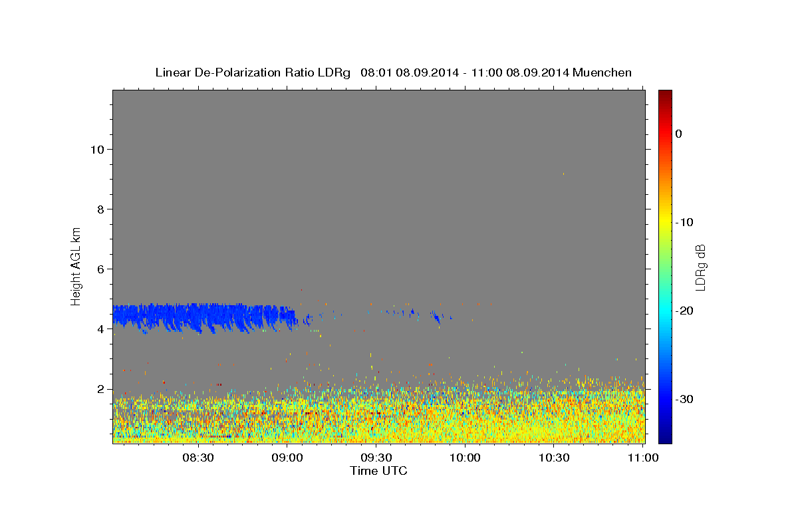Click the height tick label 4
The width and height of the screenshot is (798, 532).
100,329
